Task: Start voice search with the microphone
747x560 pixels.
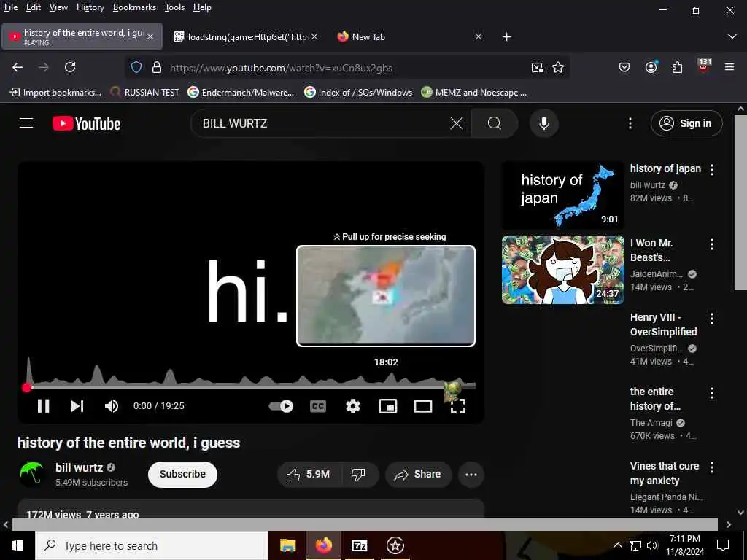Action: click(x=543, y=123)
